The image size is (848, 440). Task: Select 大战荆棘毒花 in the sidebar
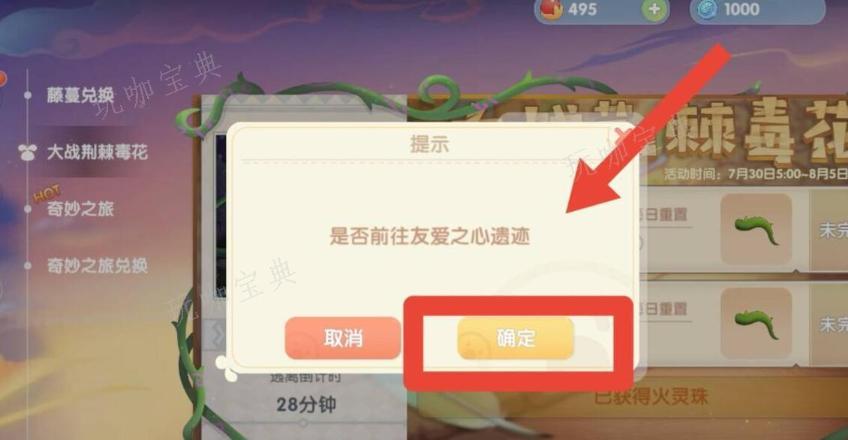(x=97, y=152)
